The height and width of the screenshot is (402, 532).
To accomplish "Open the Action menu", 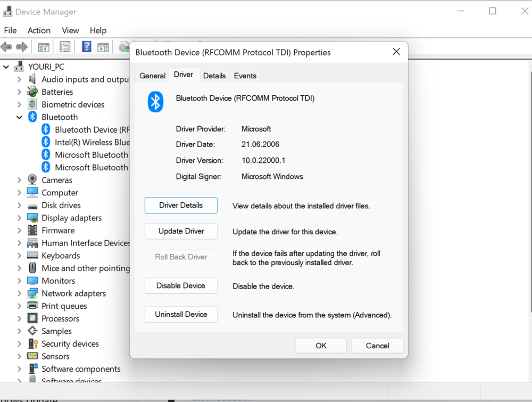I will click(x=39, y=30).
